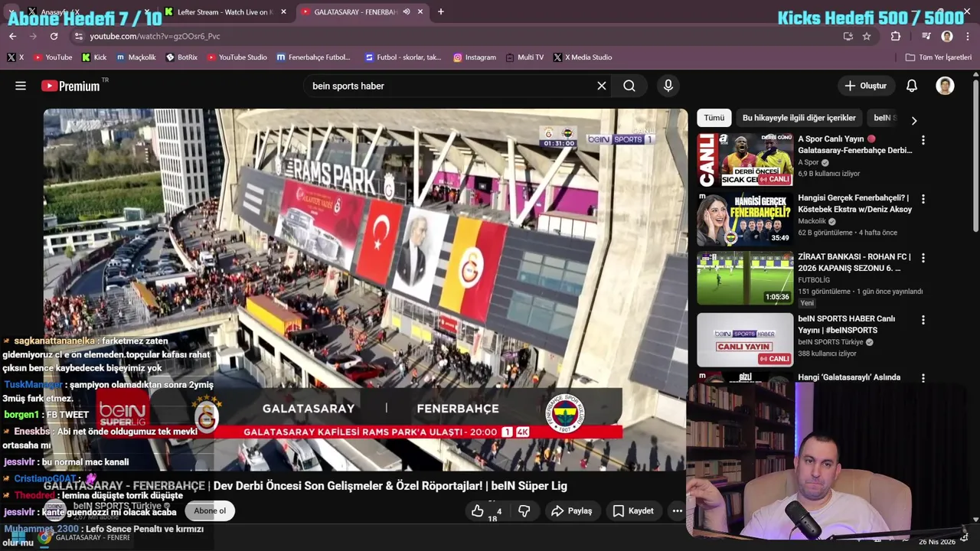Screen dimensions: 980x551
Task: Open a new browser tab
Action: [440, 11]
